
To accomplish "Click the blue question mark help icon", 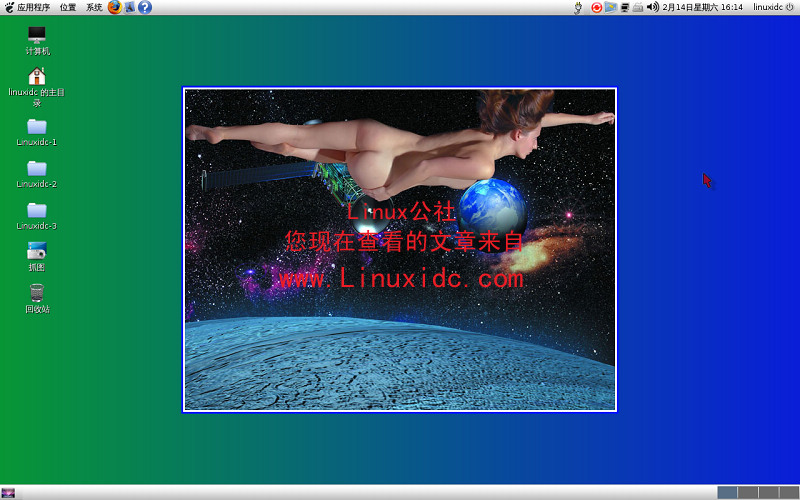I will 145,7.
